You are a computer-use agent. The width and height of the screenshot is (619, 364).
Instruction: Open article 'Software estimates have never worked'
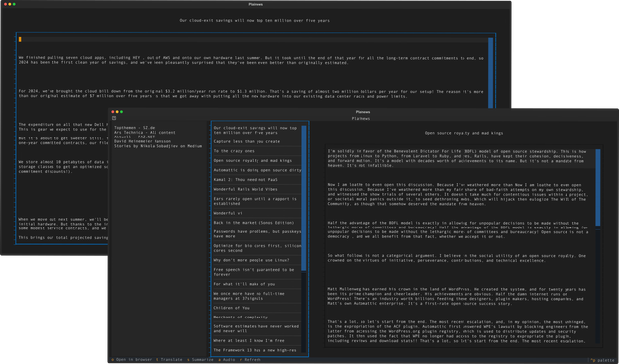pos(257,329)
